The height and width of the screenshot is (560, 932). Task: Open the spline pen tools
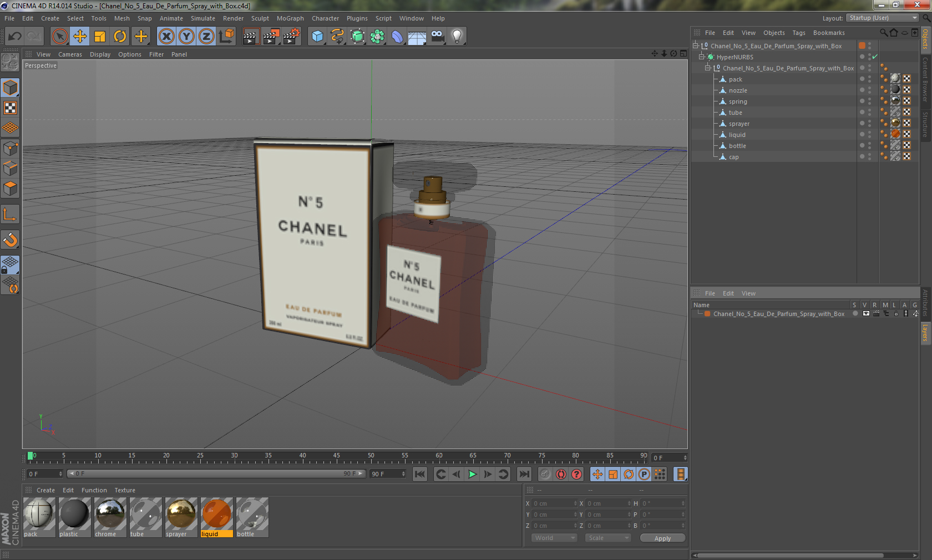click(x=337, y=37)
